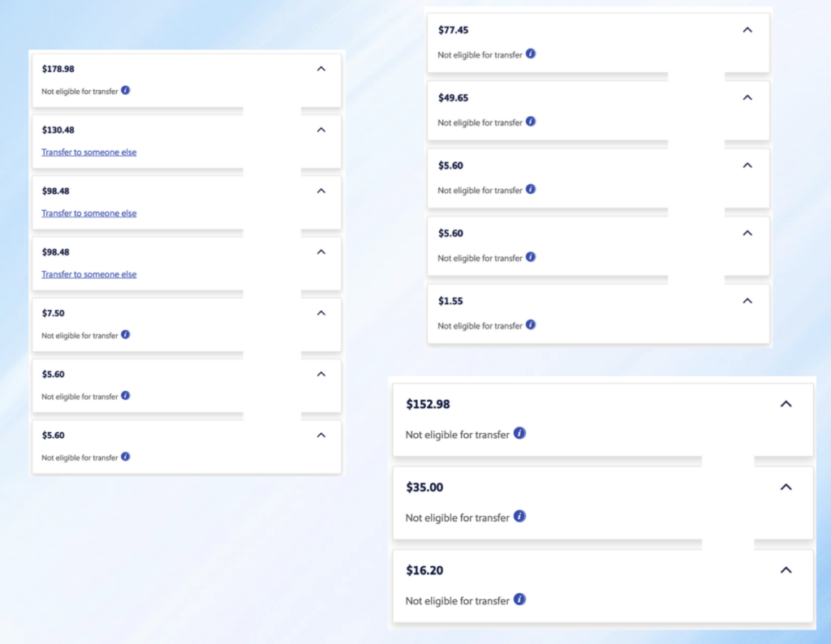Open the info tooltip for $7.50 credit
The width and height of the screenshot is (831, 644).
pyautogui.click(x=126, y=335)
